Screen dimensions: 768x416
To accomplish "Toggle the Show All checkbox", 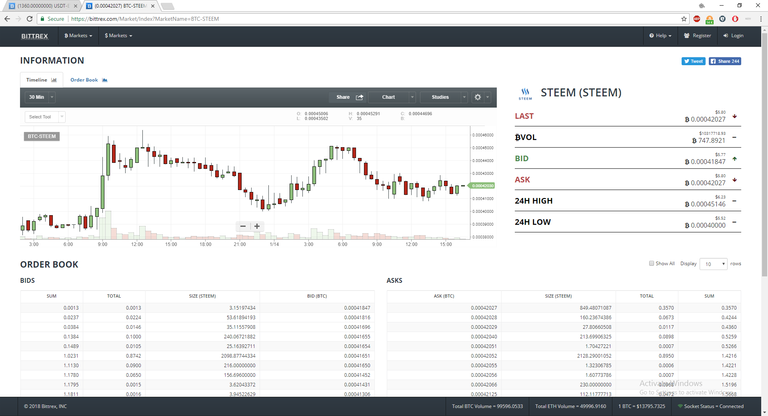I will 651,264.
